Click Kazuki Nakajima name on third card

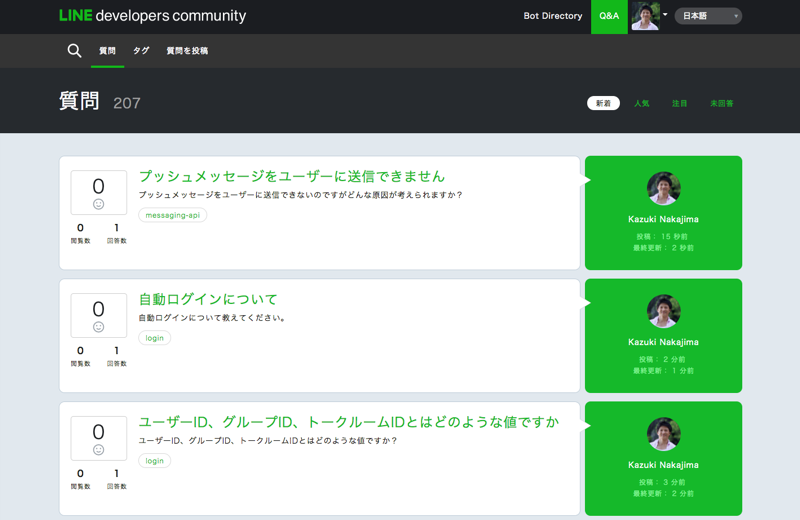pos(663,465)
